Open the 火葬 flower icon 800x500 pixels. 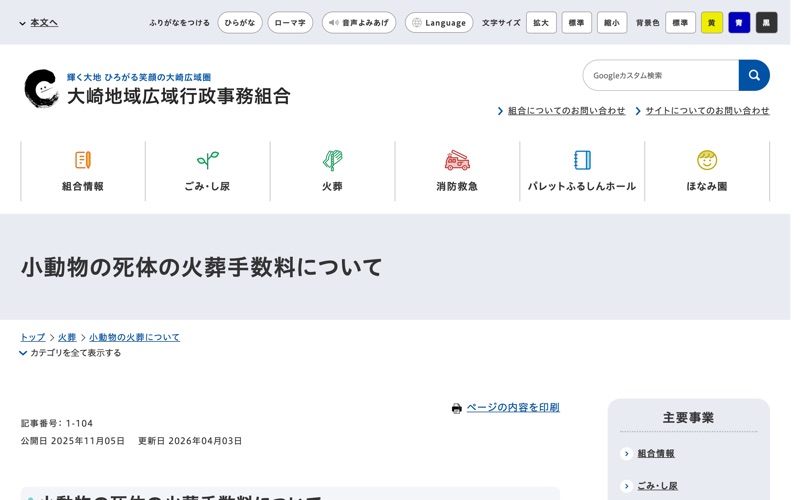pos(333,160)
